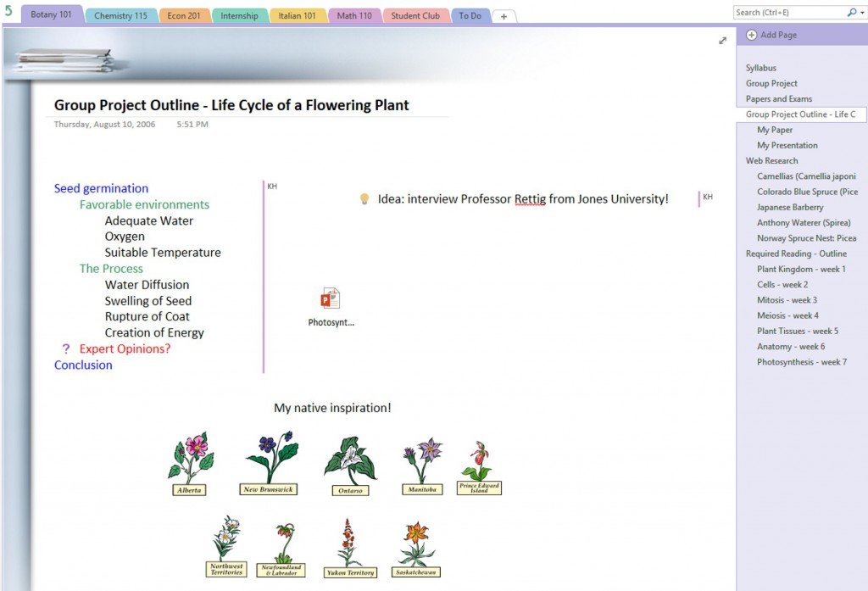Click in the Search box
Screen dimensions: 868x591
pyautogui.click(x=788, y=13)
